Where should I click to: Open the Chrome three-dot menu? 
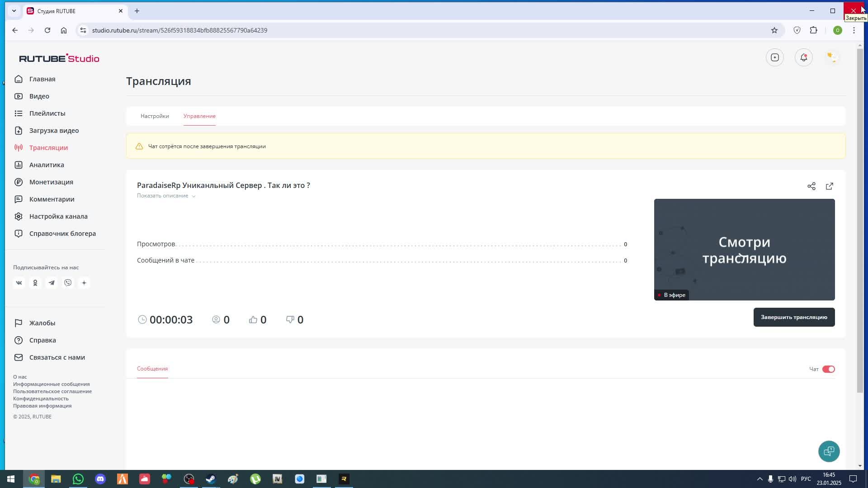point(854,30)
